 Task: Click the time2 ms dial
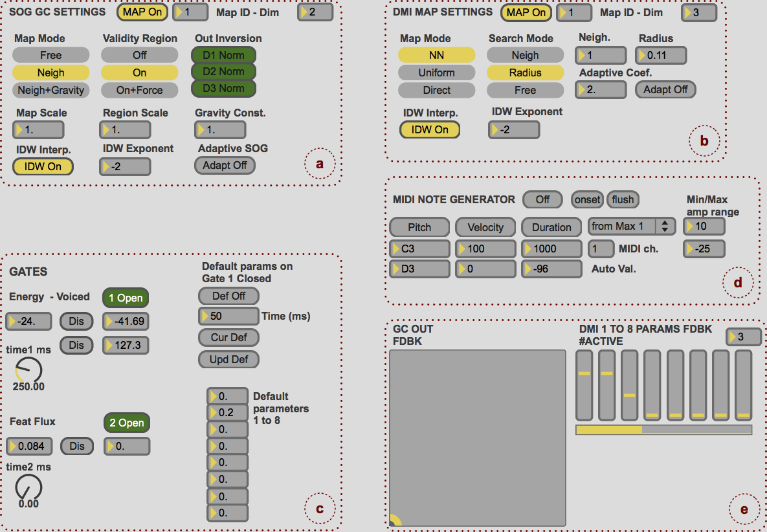[28, 487]
